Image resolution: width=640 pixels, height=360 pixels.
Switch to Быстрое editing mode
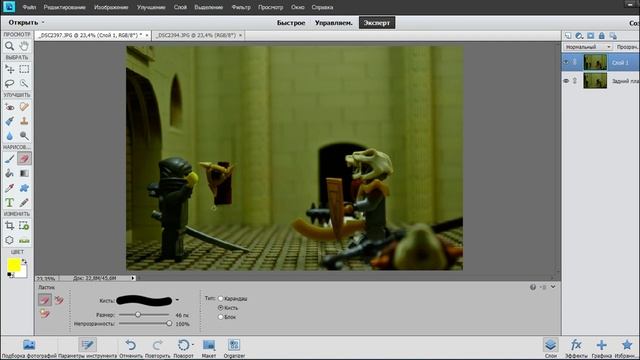click(291, 23)
